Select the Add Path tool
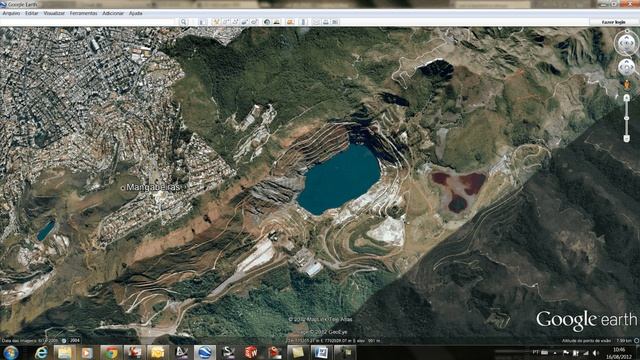The width and height of the screenshot is (640, 360). (x=235, y=22)
